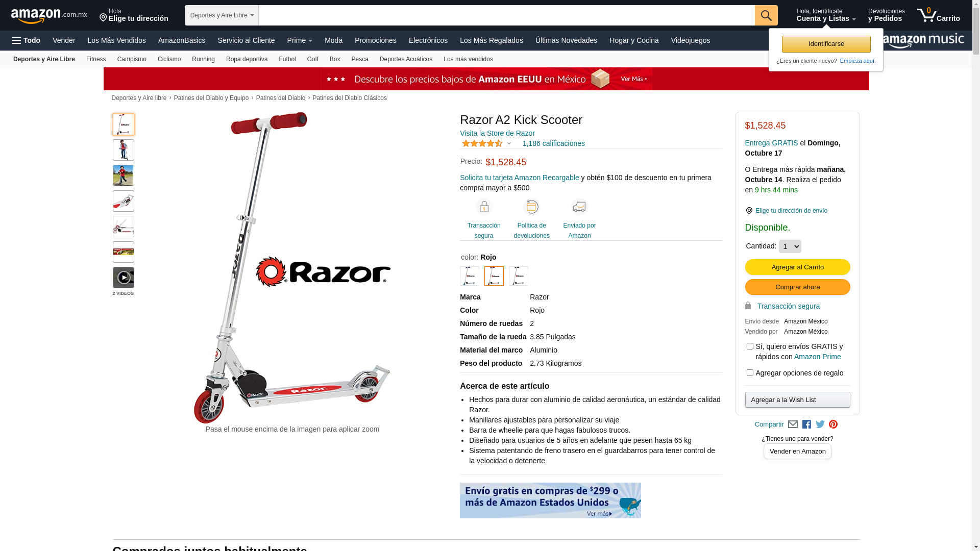The width and height of the screenshot is (980, 551).
Task: Enable Agregar opciones de regalo checkbox
Action: 750,373
